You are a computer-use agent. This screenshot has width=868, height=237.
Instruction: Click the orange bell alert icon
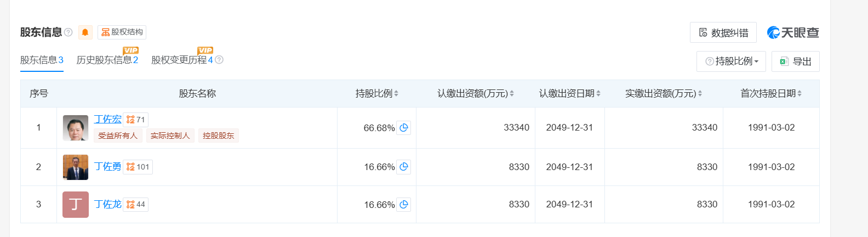(x=85, y=32)
